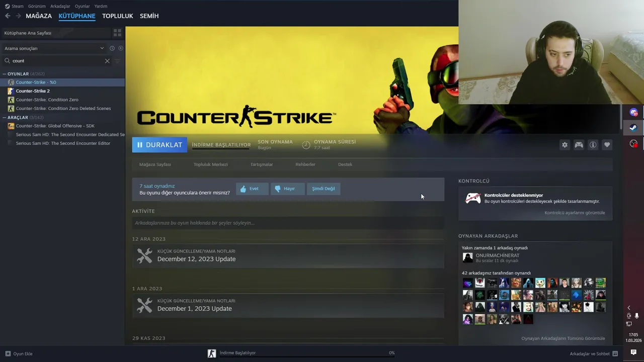644x362 pixels.
Task: Open the Yardım menu
Action: pyautogui.click(x=101, y=6)
